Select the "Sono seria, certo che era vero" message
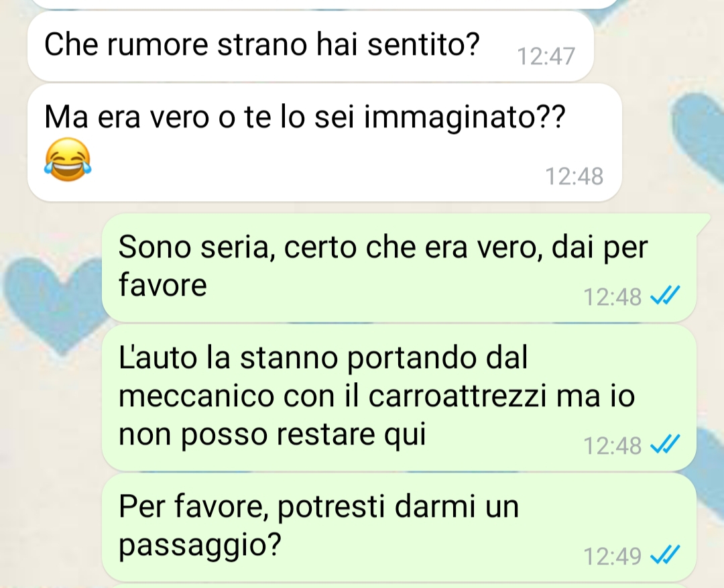Screen dimensions: 724x588 pos(400,268)
